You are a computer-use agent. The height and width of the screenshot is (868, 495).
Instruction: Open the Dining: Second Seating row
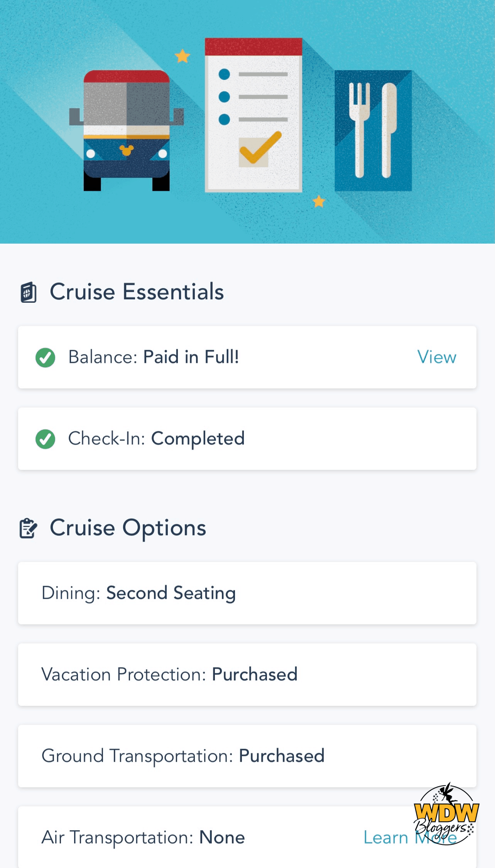247,593
